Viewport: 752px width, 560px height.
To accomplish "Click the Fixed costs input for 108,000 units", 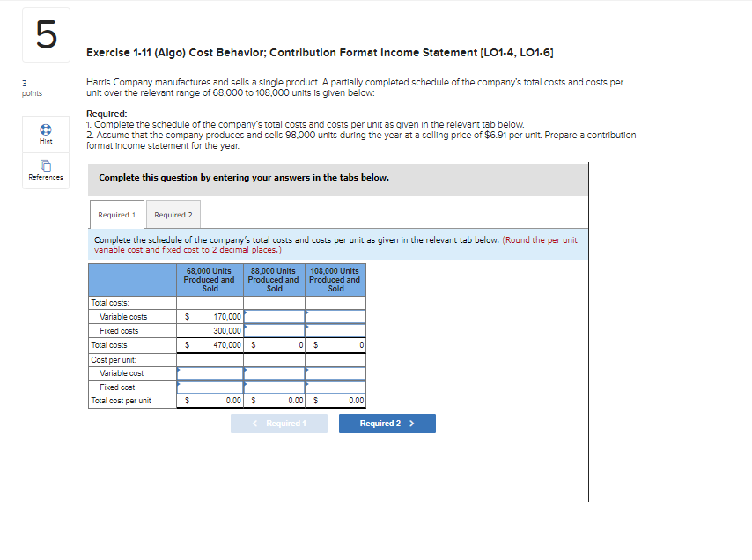I will click(335, 330).
